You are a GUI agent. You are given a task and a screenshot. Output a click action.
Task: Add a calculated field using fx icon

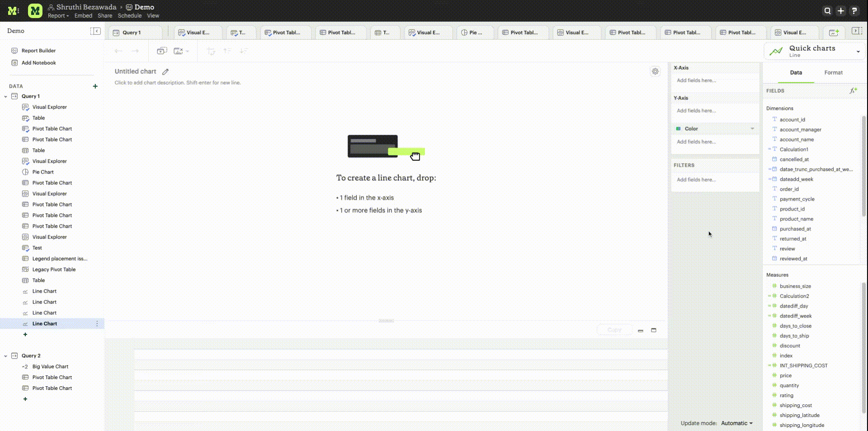[x=853, y=91]
